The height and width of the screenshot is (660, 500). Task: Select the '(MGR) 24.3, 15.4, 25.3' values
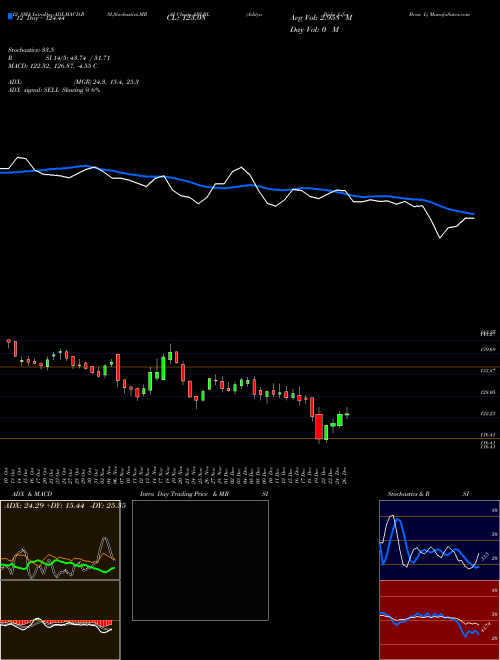106,82
